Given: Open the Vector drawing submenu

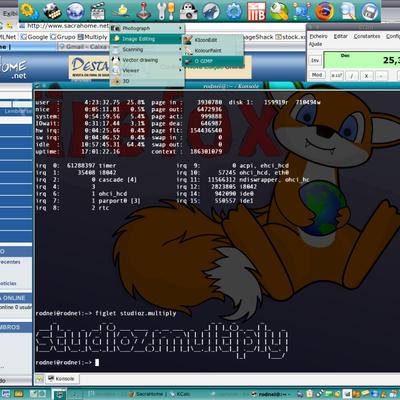Looking at the screenshot, I should coord(147,60).
